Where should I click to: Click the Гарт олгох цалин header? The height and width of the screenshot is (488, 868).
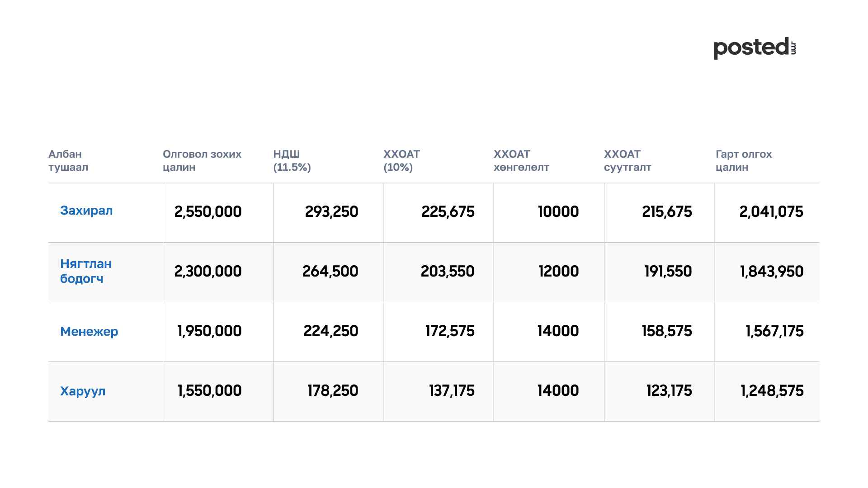pyautogui.click(x=744, y=160)
